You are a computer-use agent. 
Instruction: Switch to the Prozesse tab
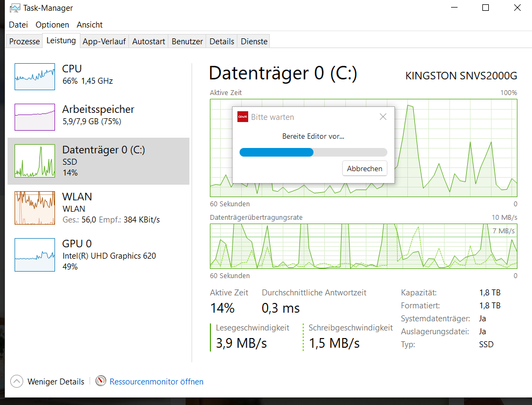coord(24,42)
